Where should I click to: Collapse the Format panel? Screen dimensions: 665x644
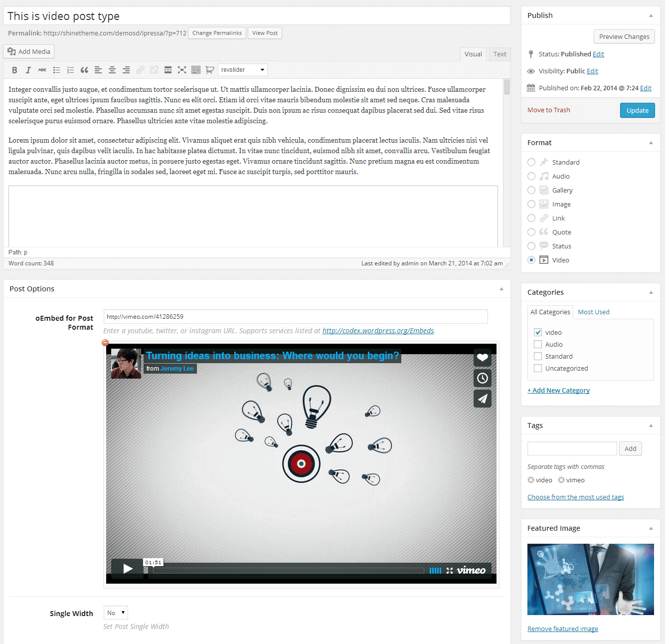tap(651, 143)
